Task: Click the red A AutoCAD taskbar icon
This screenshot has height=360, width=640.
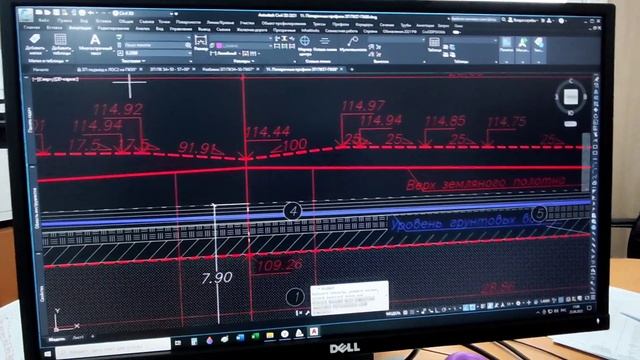Action: (x=314, y=332)
